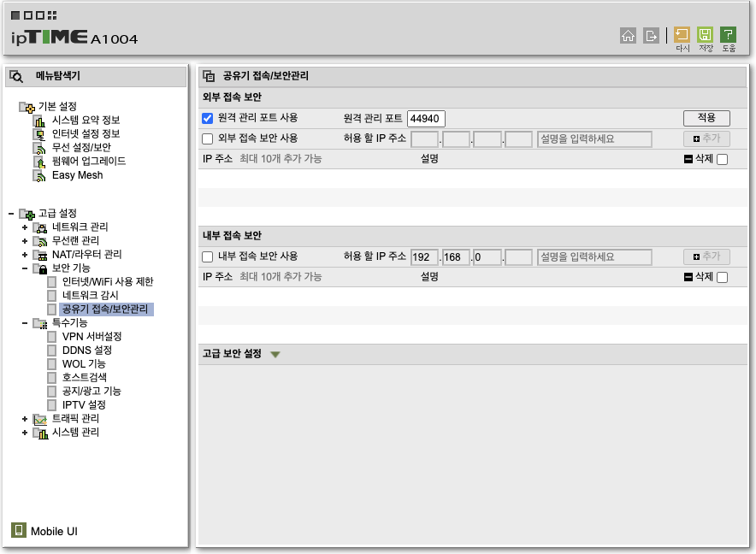Image resolution: width=756 pixels, height=554 pixels.
Task: Click the 기본 설정 folder icon
Action: tap(27, 107)
